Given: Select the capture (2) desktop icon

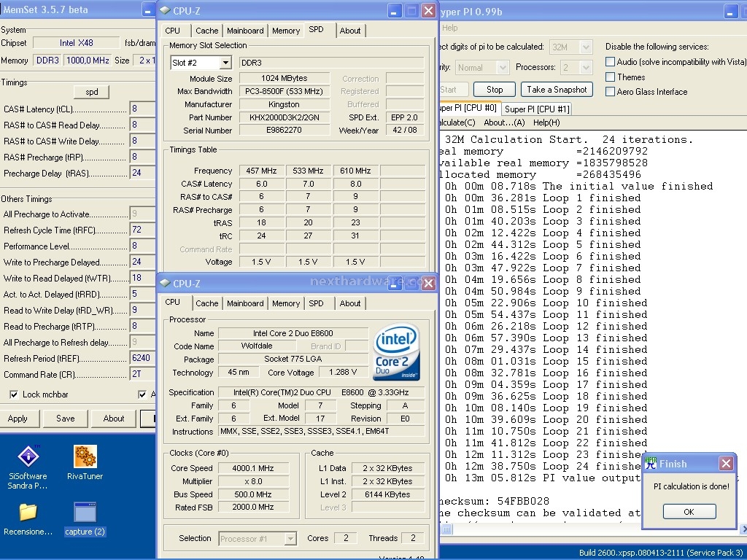Looking at the screenshot, I should coord(85,519).
